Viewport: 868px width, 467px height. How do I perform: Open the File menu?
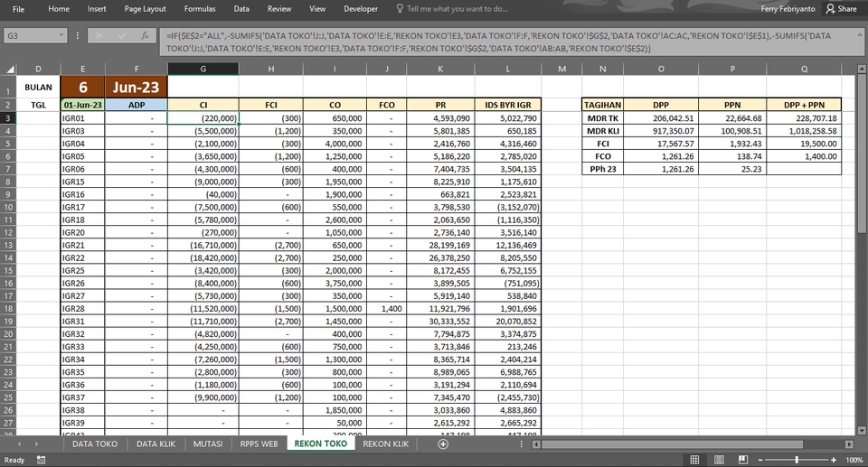pyautogui.click(x=18, y=9)
